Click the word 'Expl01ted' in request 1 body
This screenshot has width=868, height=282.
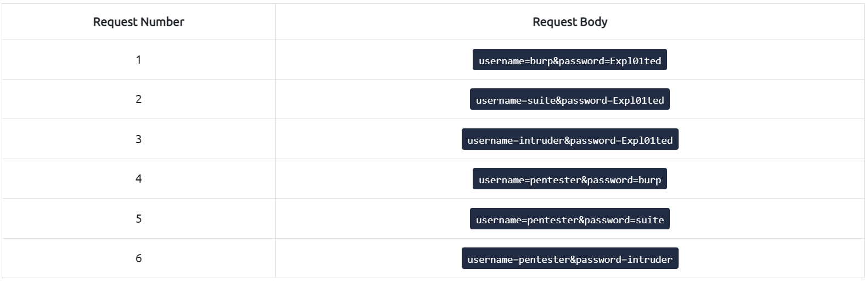(x=635, y=61)
